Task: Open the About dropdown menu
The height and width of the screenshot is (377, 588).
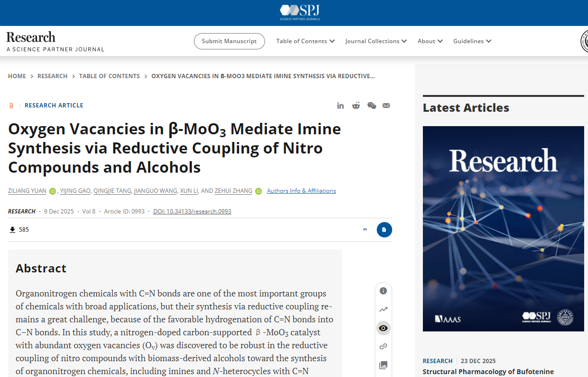Action: click(430, 41)
